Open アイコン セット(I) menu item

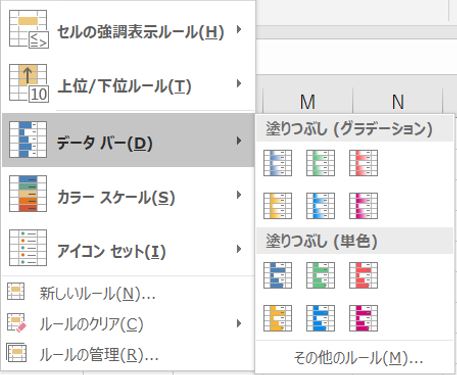click(128, 248)
